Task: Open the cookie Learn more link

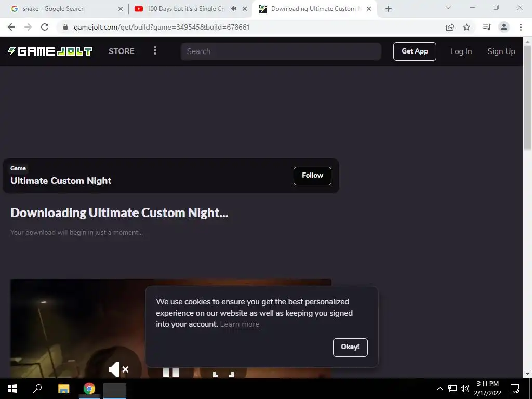Action: (240, 324)
